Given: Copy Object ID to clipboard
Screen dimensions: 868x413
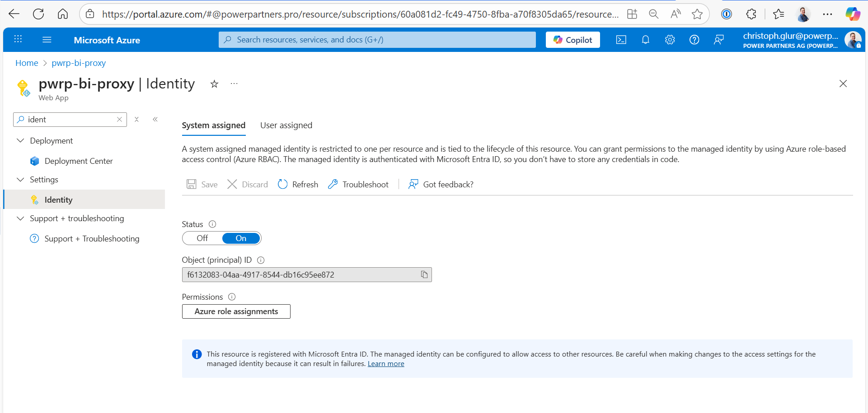Looking at the screenshot, I should pos(424,275).
